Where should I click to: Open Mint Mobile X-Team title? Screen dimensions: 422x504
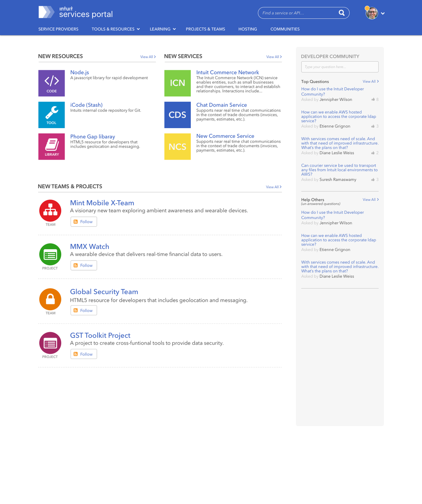102,203
